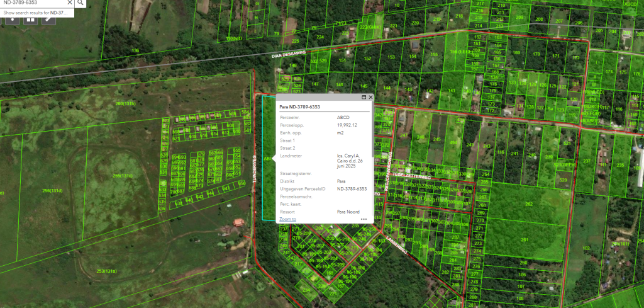Image resolution: width=644 pixels, height=308 pixels.
Task: Select parcel 102 on the map
Action: (x=586, y=249)
